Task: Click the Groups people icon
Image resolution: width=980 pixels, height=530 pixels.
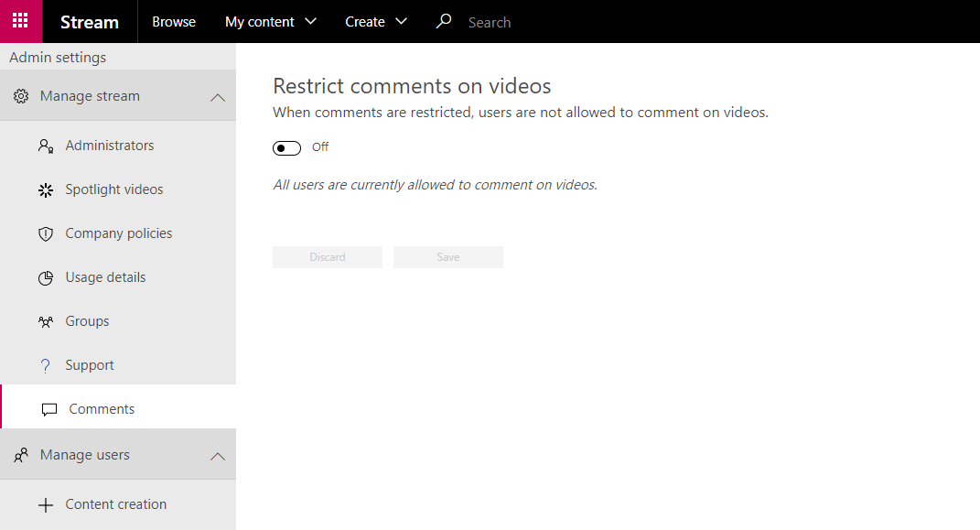Action: (x=46, y=322)
